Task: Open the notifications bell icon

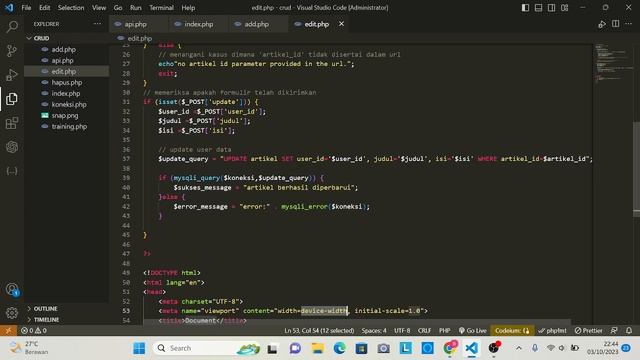Action: [x=629, y=331]
